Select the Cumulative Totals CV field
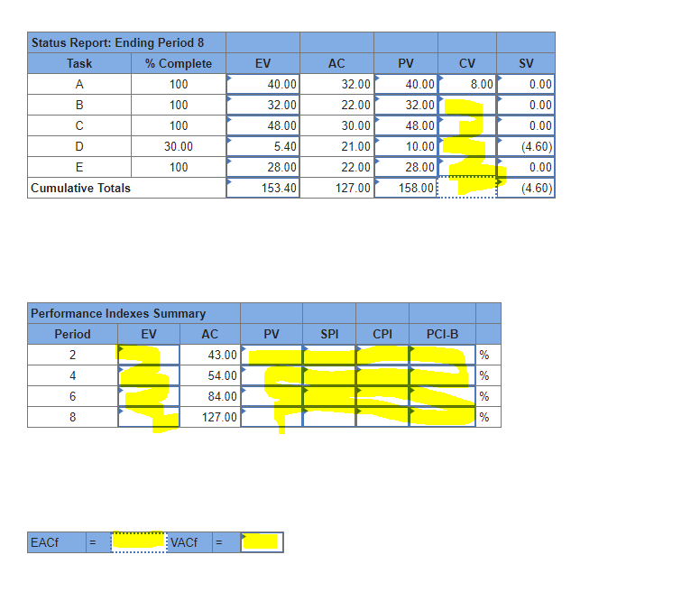 point(467,188)
